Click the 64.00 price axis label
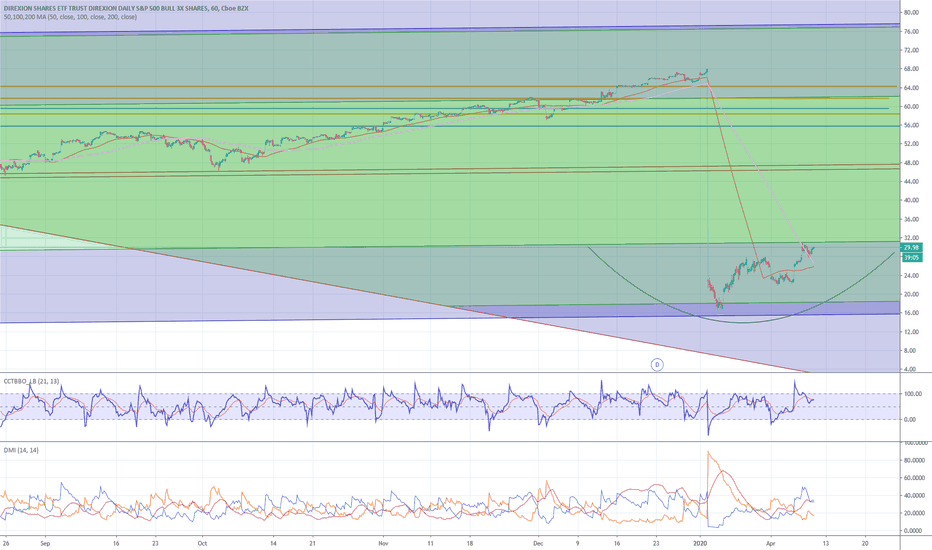The width and height of the screenshot is (932, 550). click(911, 88)
